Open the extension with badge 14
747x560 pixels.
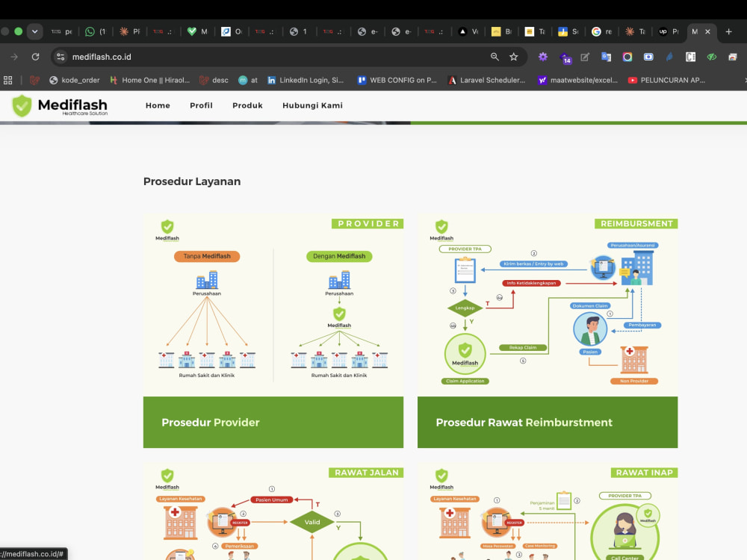pyautogui.click(x=565, y=57)
